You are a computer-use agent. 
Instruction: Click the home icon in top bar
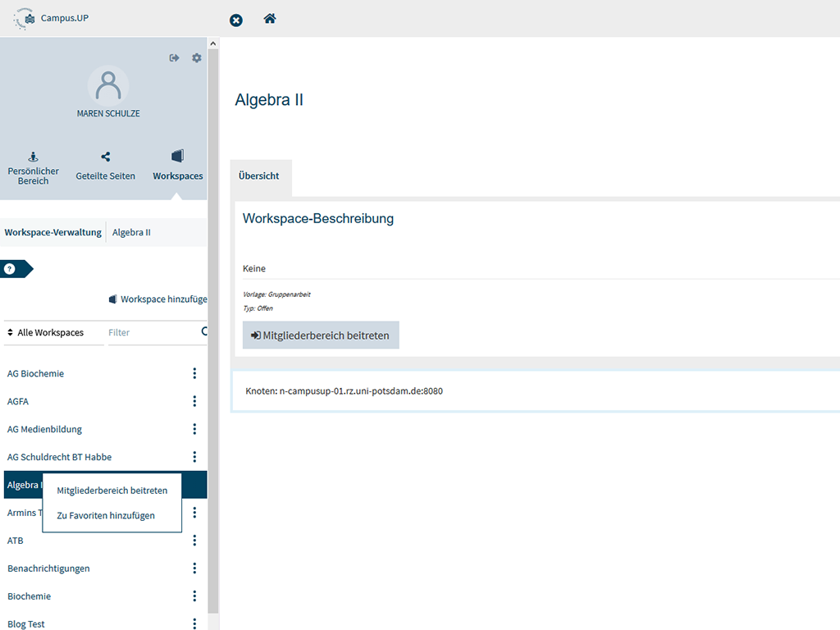[270, 18]
